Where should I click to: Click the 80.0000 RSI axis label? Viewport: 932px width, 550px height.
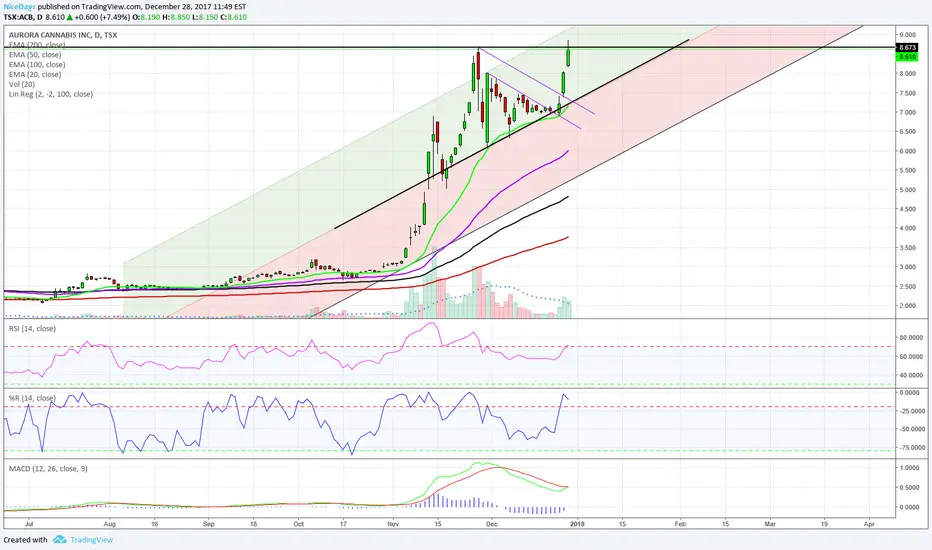[x=911, y=338]
